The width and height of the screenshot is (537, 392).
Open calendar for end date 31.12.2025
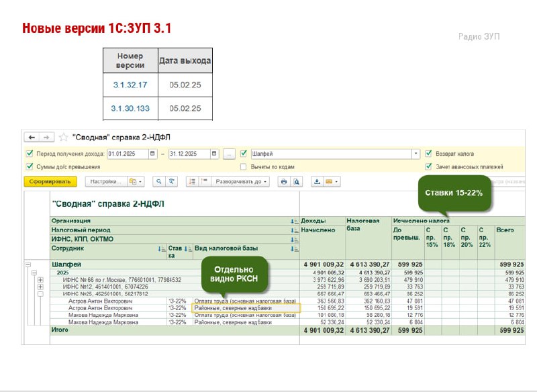tap(214, 154)
